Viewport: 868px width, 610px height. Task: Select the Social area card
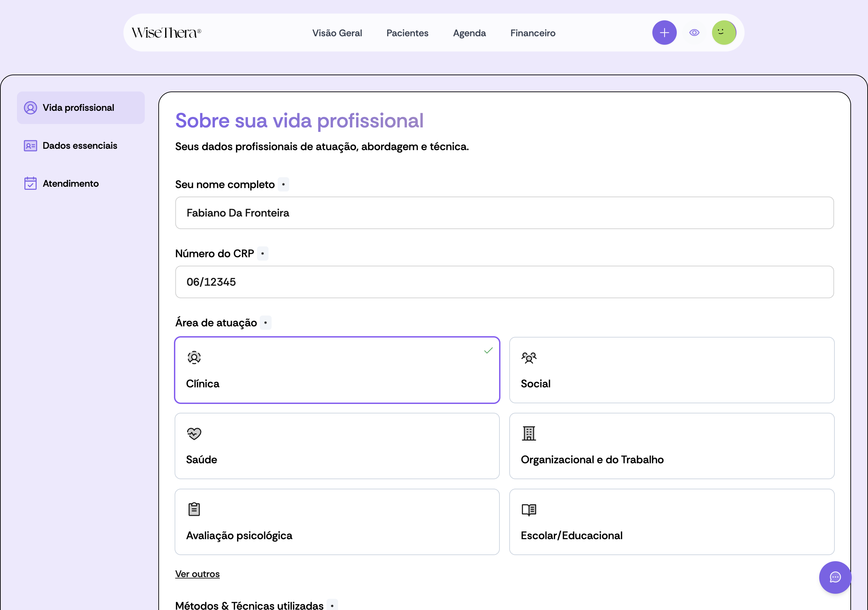point(672,370)
